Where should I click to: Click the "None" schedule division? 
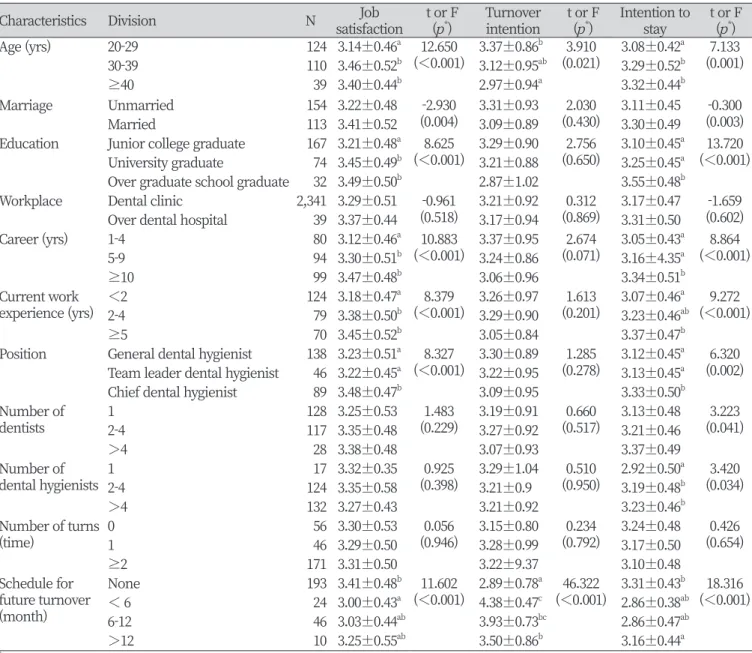pyautogui.click(x=124, y=583)
